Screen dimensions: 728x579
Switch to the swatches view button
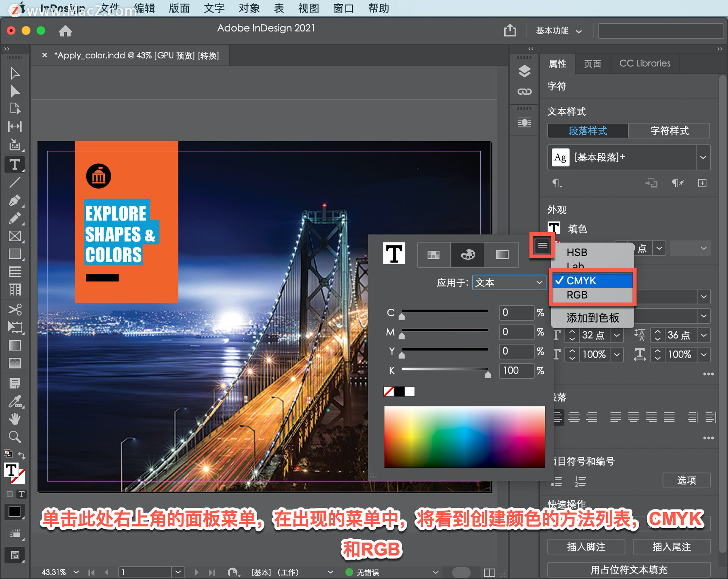433,255
